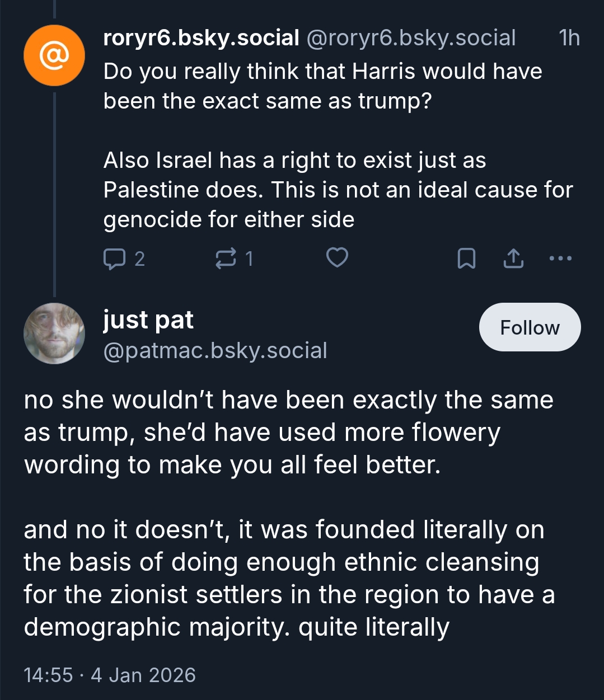Click the gray @roryr6.bsky.social handle
604x700 pixels.
410,38
